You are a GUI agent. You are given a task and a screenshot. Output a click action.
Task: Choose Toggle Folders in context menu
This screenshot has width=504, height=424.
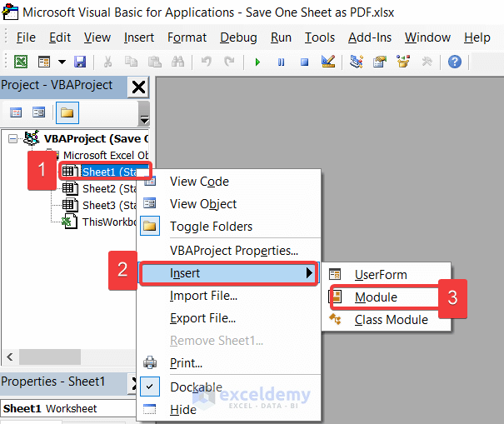[x=230, y=227]
